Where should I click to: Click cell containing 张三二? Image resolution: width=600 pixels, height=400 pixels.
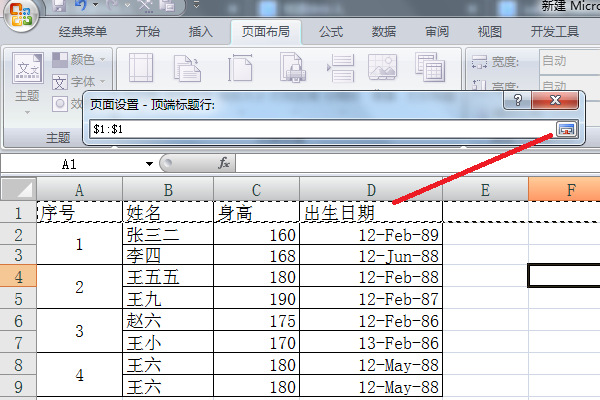[168, 234]
